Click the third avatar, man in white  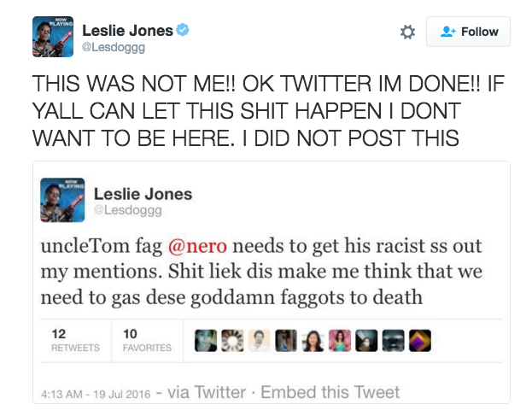click(x=260, y=341)
